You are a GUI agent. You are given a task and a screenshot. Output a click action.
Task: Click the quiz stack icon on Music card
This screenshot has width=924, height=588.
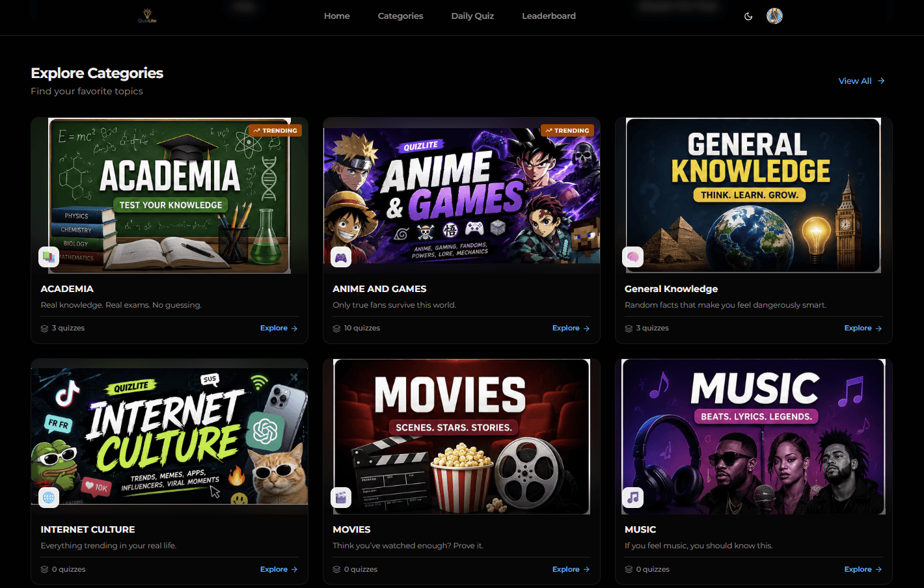pos(629,569)
